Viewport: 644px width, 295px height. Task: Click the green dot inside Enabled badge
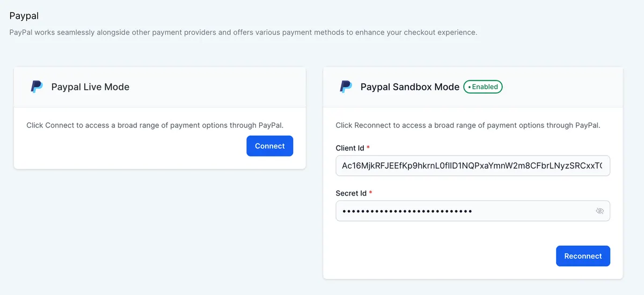click(x=469, y=87)
